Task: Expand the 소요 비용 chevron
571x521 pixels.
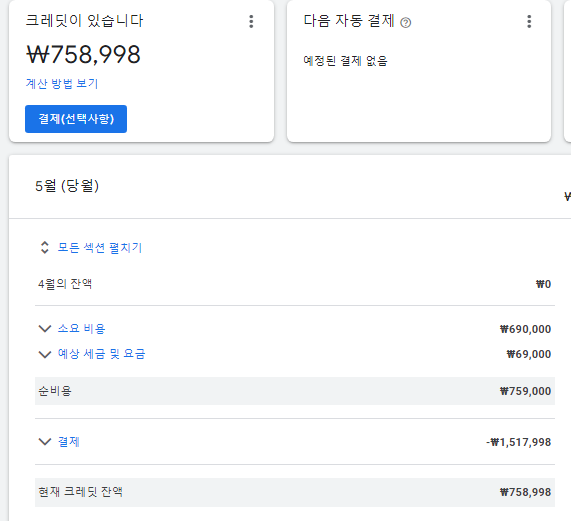Action: pos(45,329)
